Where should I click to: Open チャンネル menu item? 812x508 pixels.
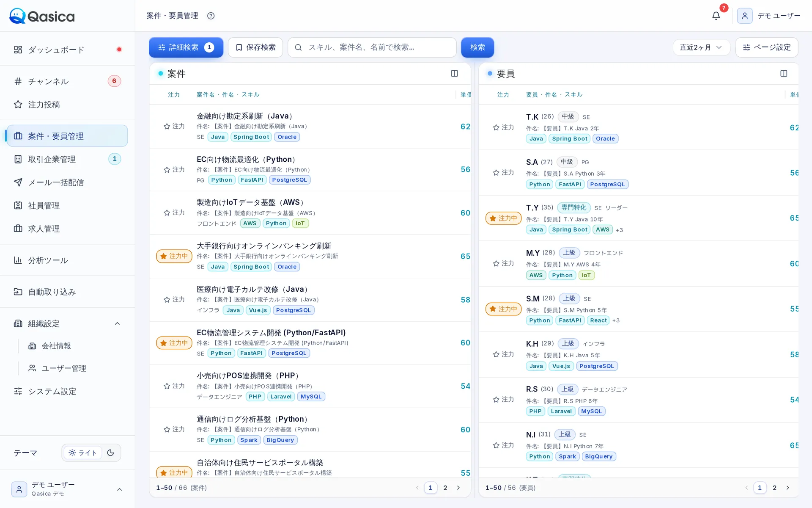[x=67, y=81]
